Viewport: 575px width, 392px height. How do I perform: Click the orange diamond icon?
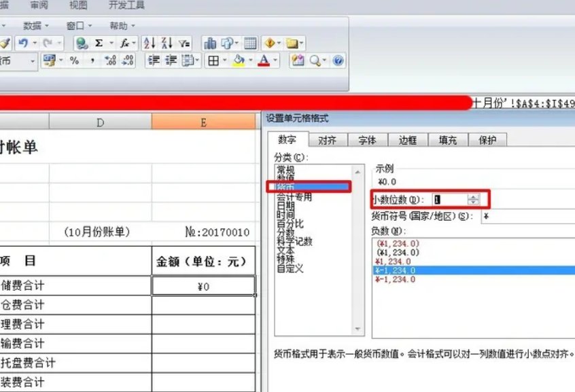[x=270, y=43]
